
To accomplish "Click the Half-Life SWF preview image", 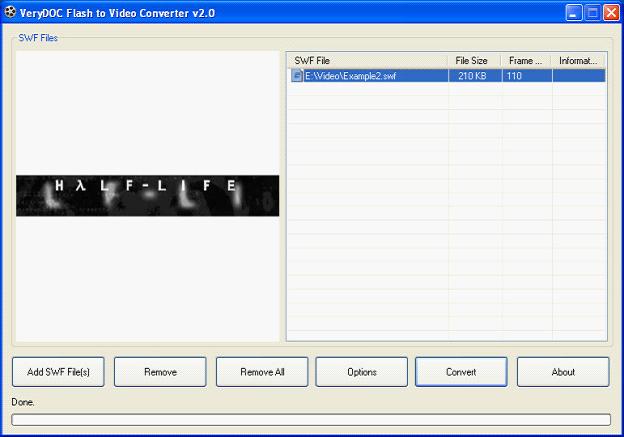I will [x=148, y=196].
